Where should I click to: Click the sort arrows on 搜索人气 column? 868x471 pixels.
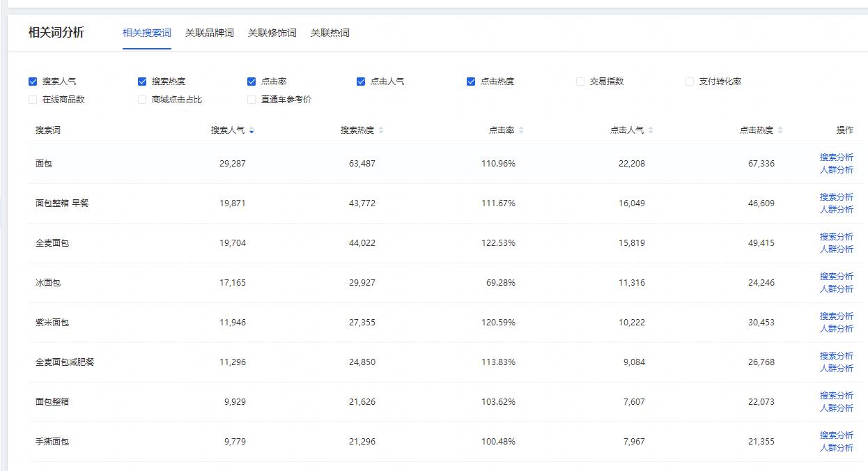point(251,130)
